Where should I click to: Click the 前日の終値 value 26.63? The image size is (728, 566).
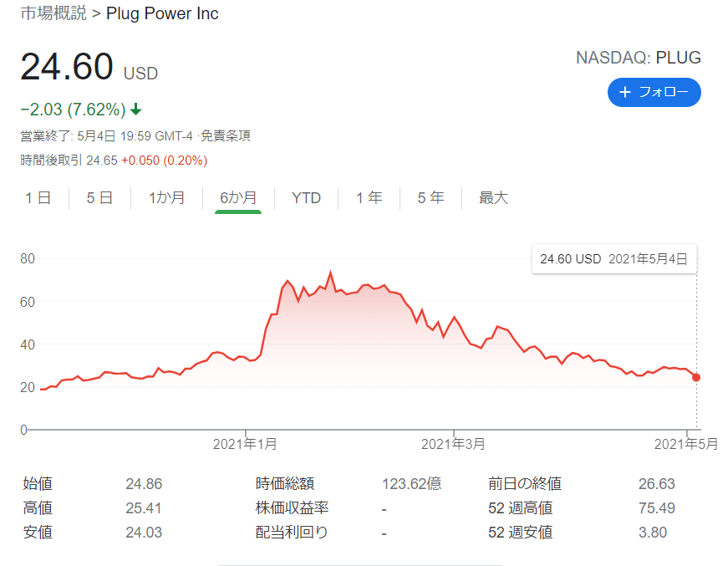coord(656,484)
